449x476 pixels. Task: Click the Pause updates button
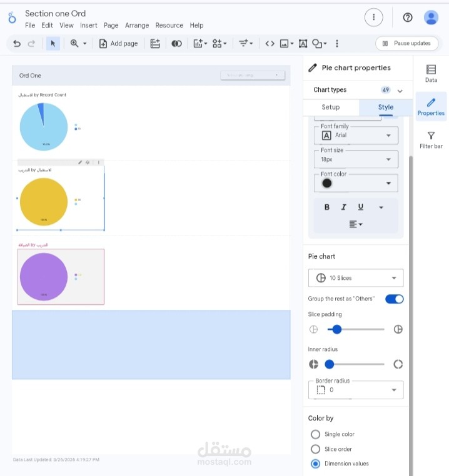click(406, 43)
